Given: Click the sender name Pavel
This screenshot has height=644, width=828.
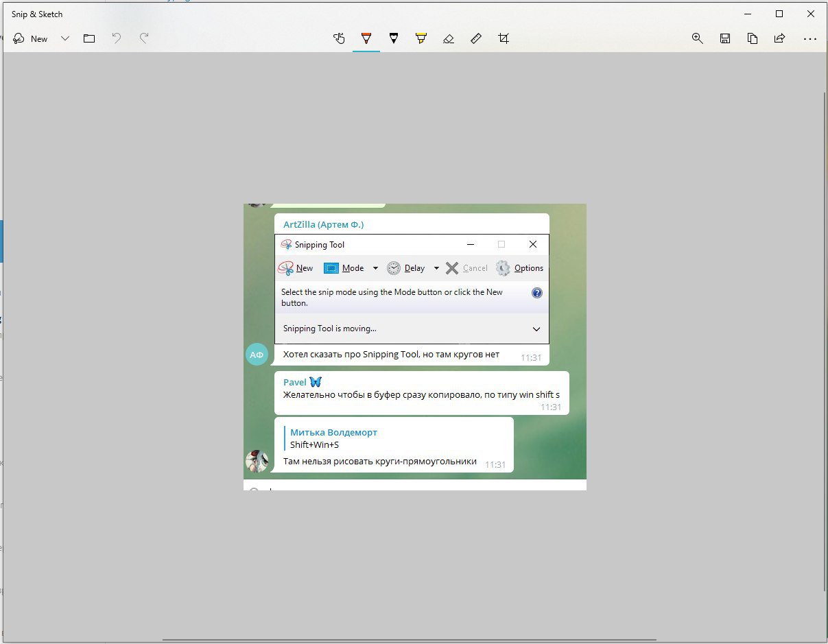Looking at the screenshot, I should click(x=295, y=382).
